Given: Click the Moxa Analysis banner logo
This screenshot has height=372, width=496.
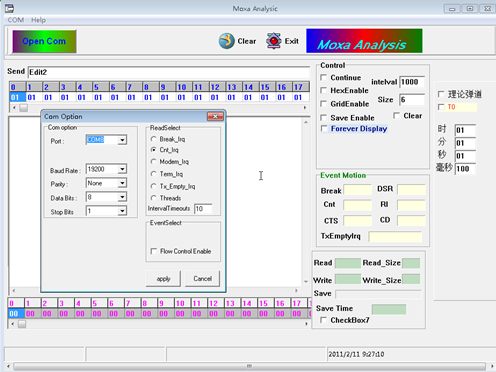Looking at the screenshot, I should click(x=364, y=41).
